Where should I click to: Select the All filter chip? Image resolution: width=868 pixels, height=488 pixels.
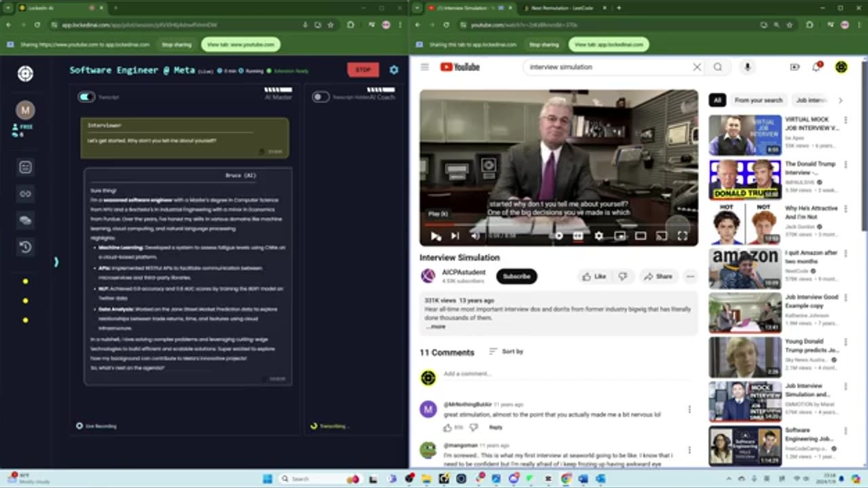pyautogui.click(x=717, y=100)
